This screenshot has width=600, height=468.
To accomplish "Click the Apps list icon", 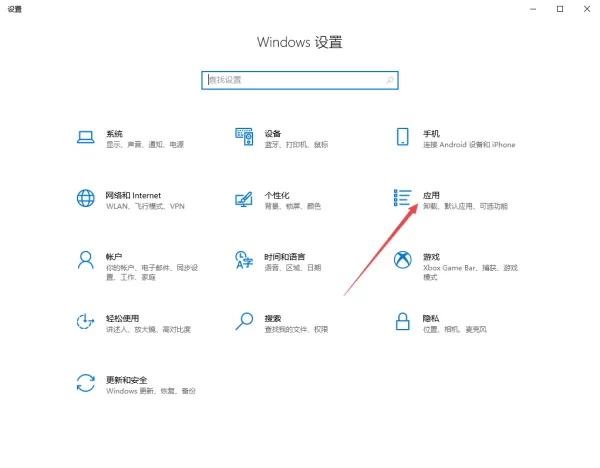I will click(403, 198).
